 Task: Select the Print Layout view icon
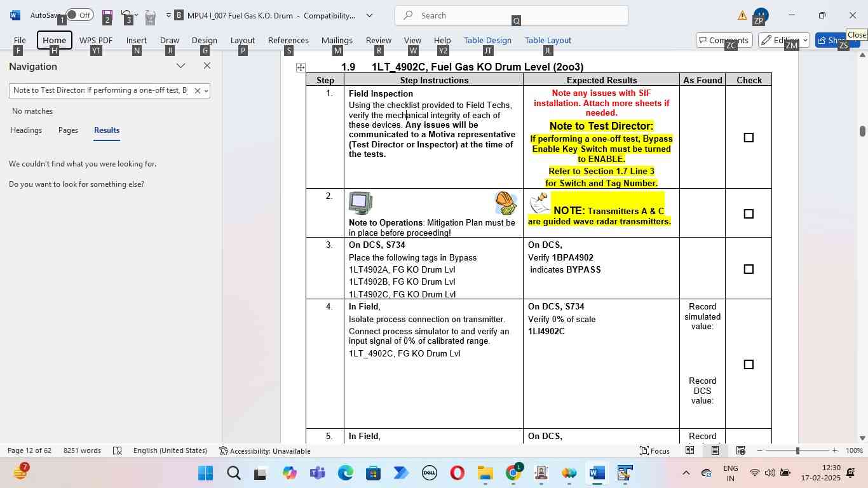[715, 451]
